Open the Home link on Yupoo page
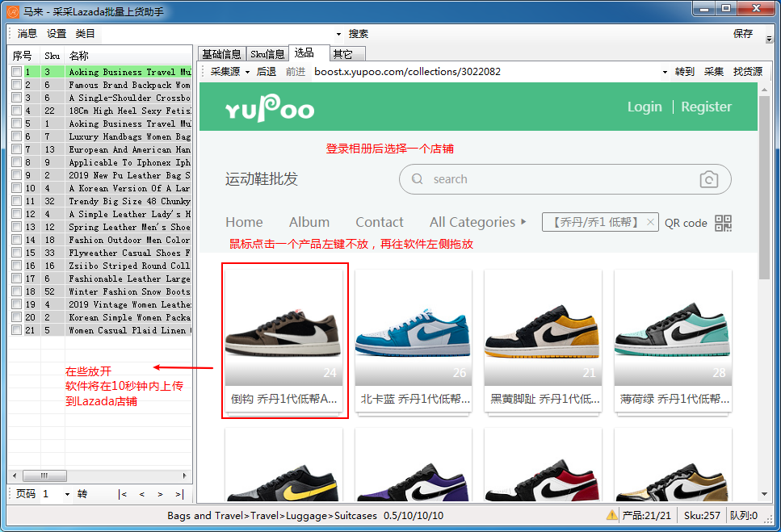781x532 pixels. point(244,222)
